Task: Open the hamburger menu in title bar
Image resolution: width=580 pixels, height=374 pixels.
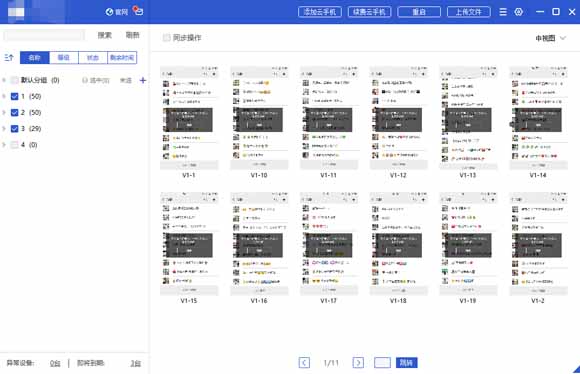Action: [x=503, y=12]
